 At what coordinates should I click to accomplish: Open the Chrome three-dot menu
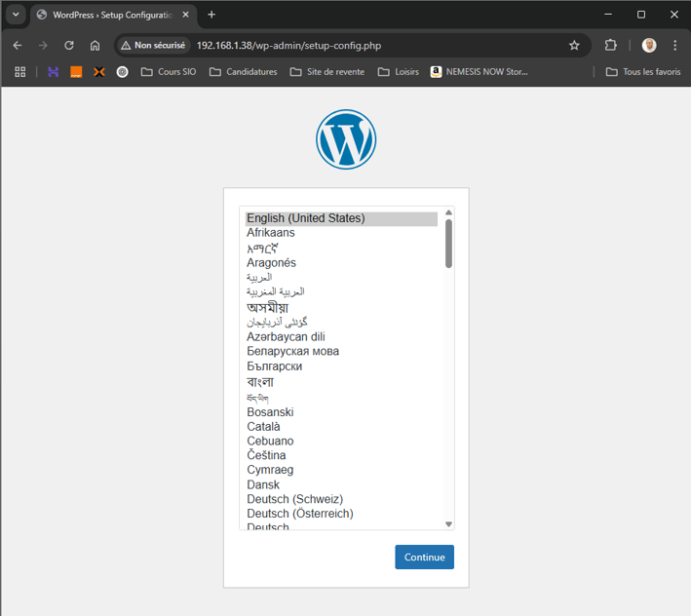(x=674, y=46)
